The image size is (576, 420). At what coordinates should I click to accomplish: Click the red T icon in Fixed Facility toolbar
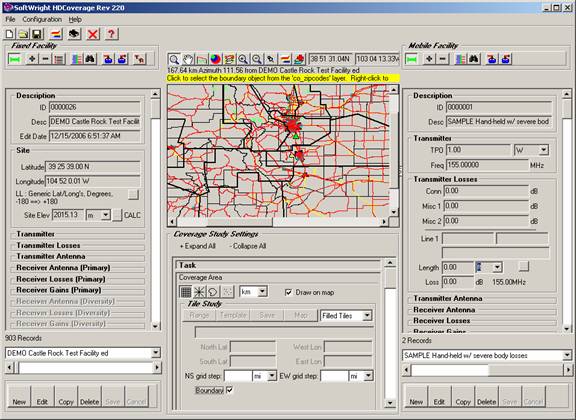pos(139,59)
